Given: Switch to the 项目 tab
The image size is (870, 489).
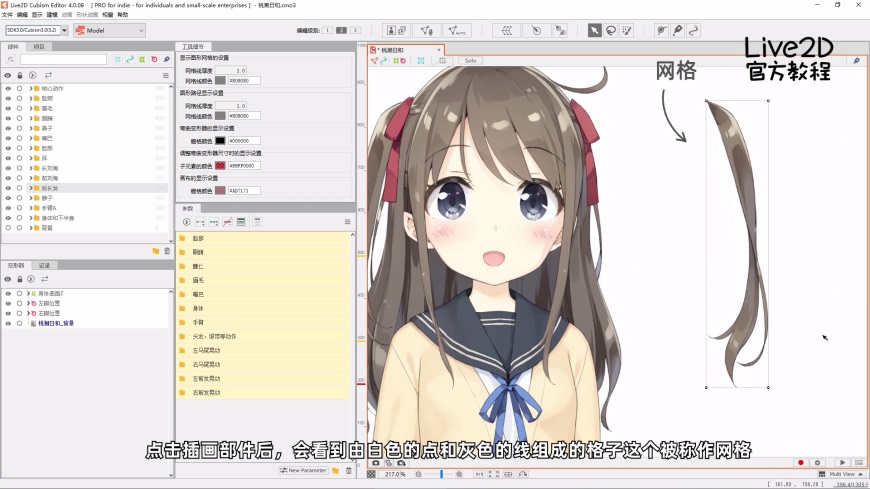Looking at the screenshot, I should coord(38,47).
